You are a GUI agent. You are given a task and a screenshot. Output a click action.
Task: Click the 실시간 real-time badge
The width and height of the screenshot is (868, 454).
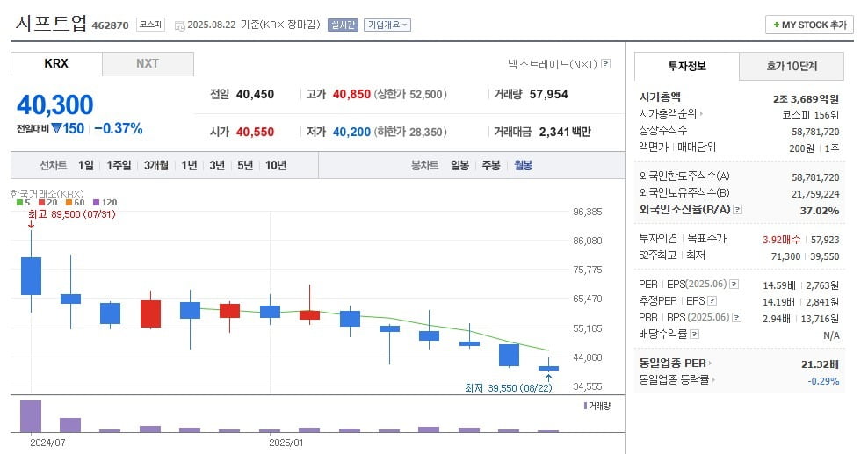click(x=343, y=25)
